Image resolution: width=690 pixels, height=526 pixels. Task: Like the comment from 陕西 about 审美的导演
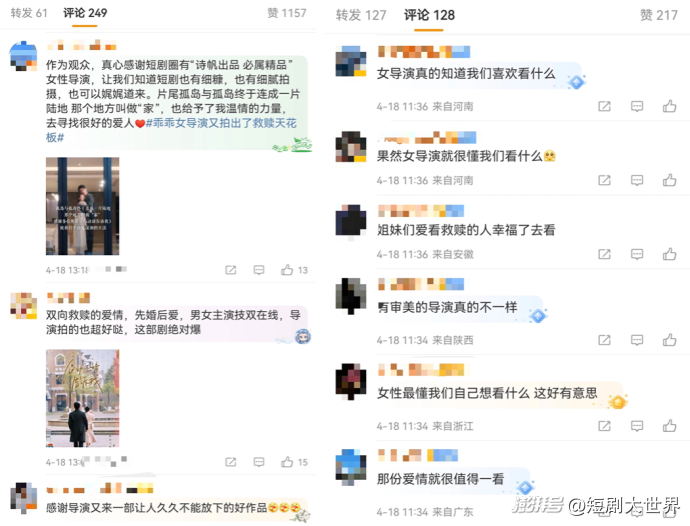[x=669, y=340]
